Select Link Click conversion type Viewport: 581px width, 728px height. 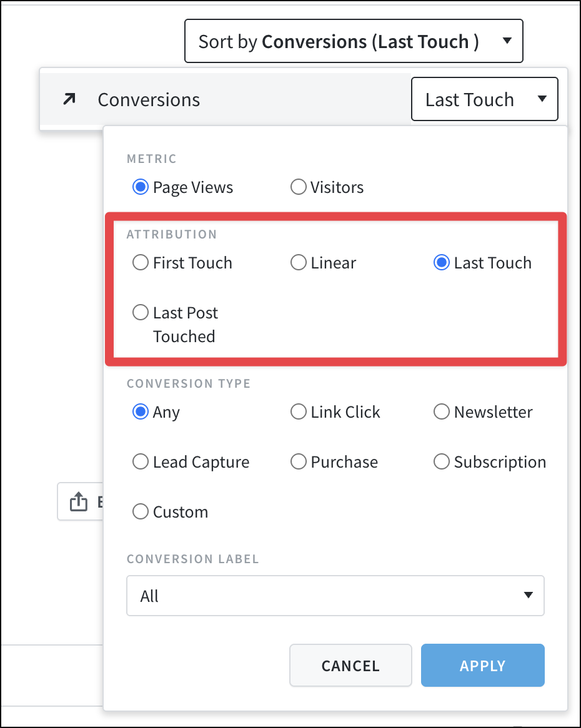pyautogui.click(x=298, y=411)
